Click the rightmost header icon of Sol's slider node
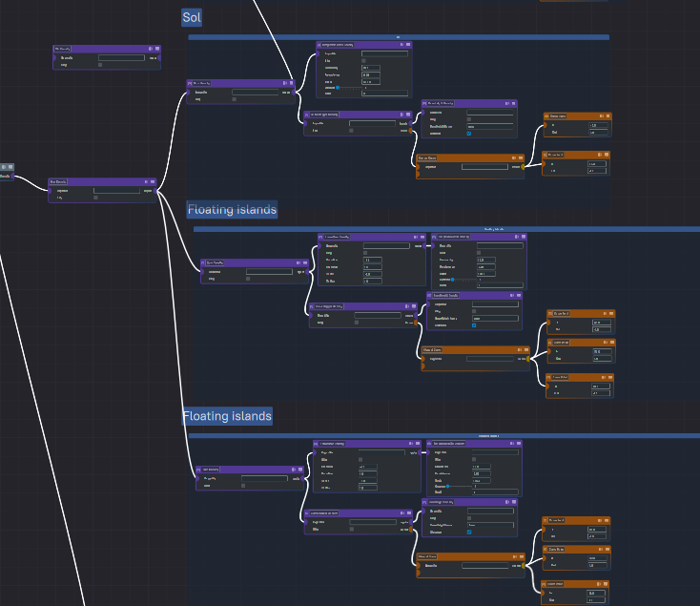Screen dimensions: 700x606 pyautogui.click(x=408, y=45)
